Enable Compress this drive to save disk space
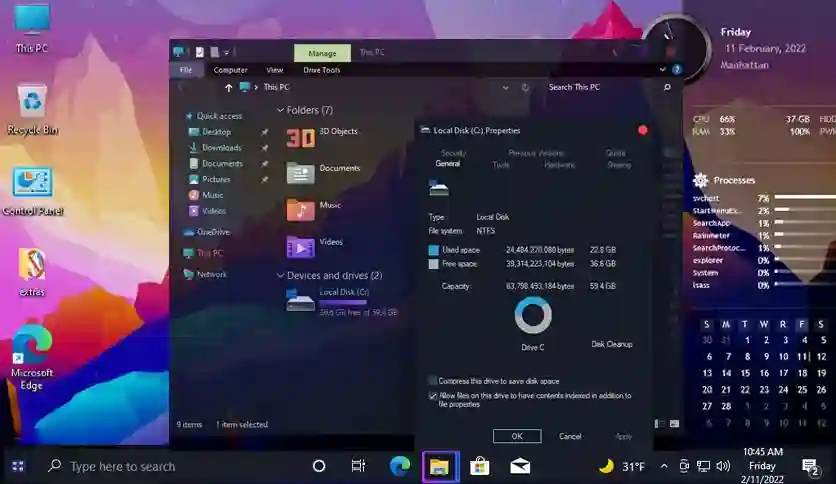836x484 pixels. [432, 381]
